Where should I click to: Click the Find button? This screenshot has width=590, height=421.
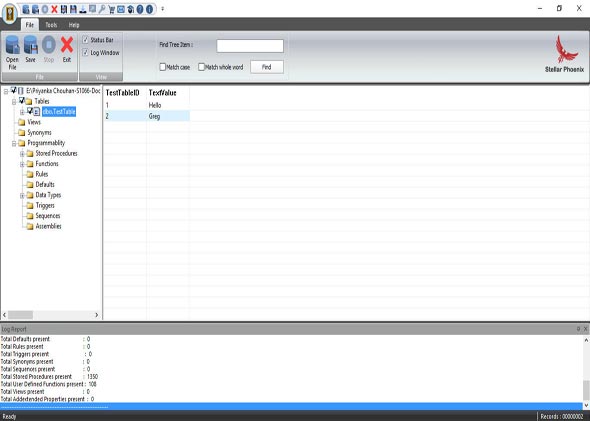click(x=267, y=67)
